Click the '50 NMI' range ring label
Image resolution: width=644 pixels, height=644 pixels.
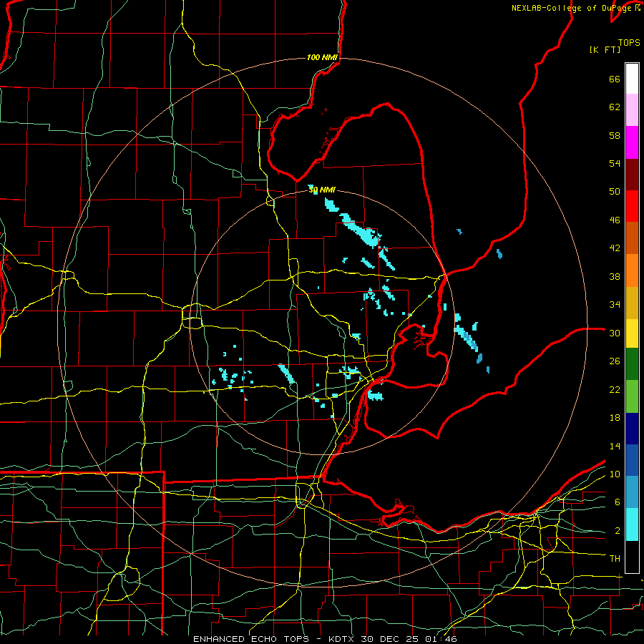tap(322, 190)
